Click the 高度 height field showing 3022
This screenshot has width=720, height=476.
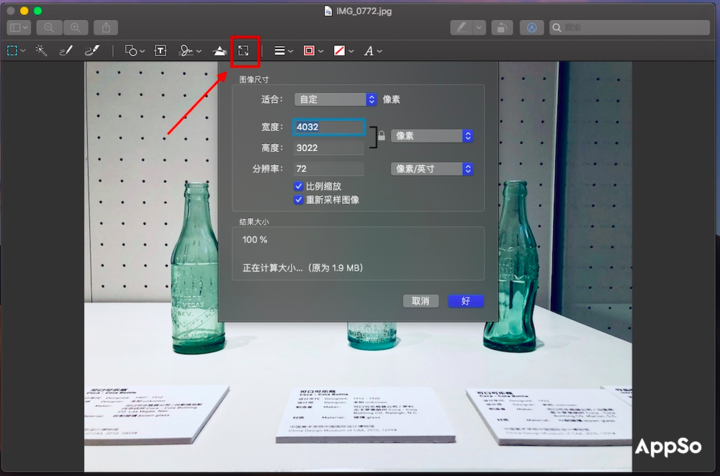(329, 148)
